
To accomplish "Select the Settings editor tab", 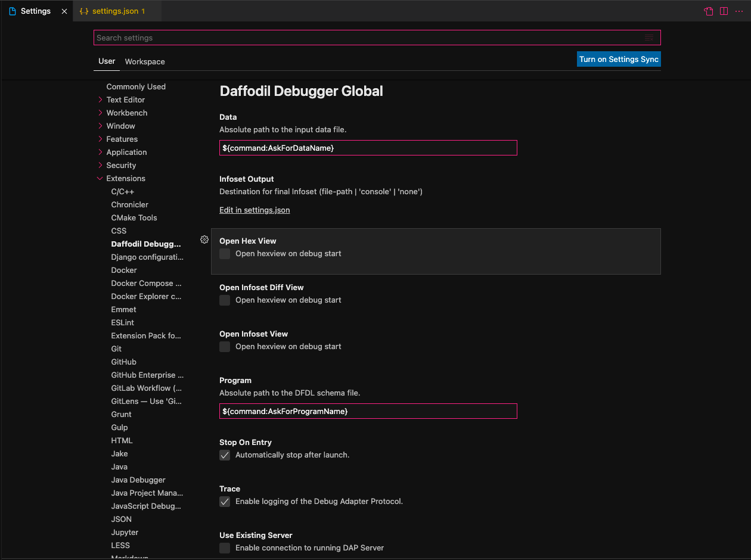I will (36, 11).
